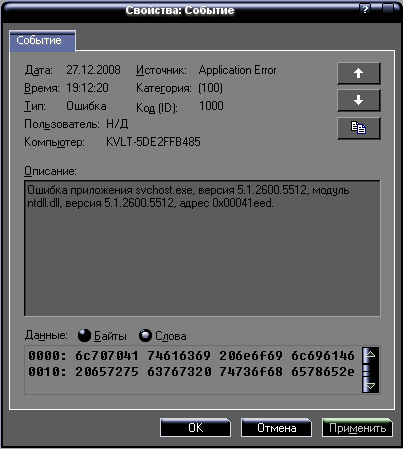Click the Применить button
The image size is (403, 449).
click(357, 428)
